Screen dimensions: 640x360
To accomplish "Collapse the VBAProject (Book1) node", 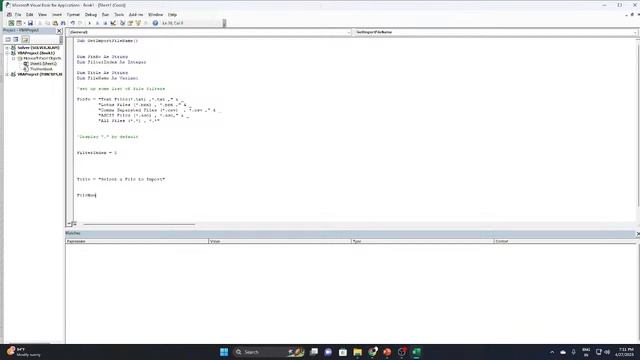I will [x=7, y=53].
